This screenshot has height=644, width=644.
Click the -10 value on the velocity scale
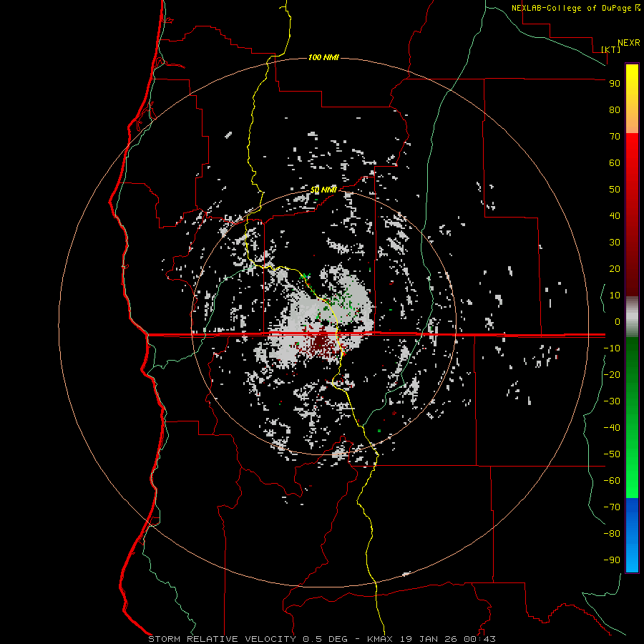pos(612,348)
